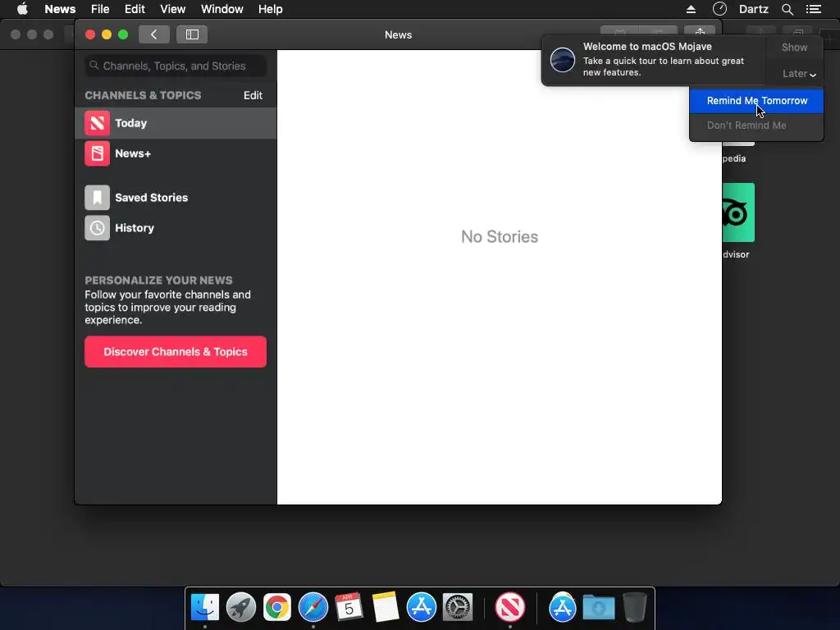Toggle the sidebar with the toolbar sidebar icon
This screenshot has height=630, width=840.
(192, 34)
